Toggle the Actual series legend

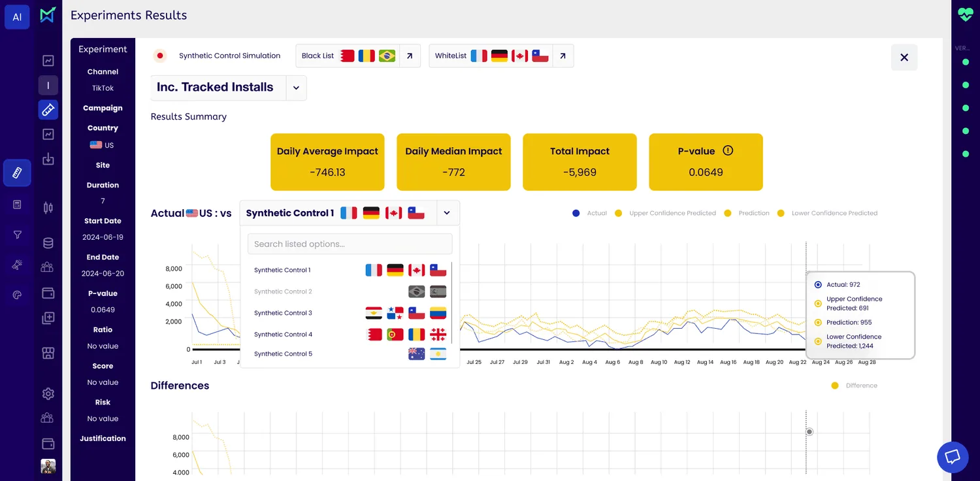click(x=589, y=213)
